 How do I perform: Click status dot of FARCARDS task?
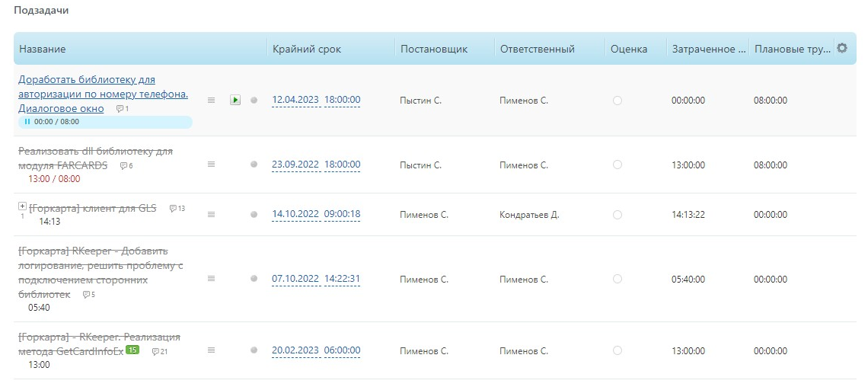click(x=254, y=164)
